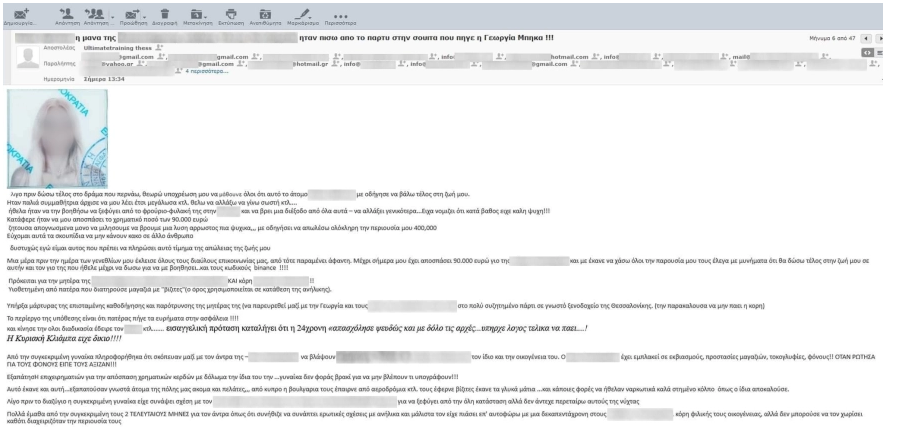Screen dimensions: 900x436
Task: Switch to HTML view toggle
Action: [x=867, y=53]
